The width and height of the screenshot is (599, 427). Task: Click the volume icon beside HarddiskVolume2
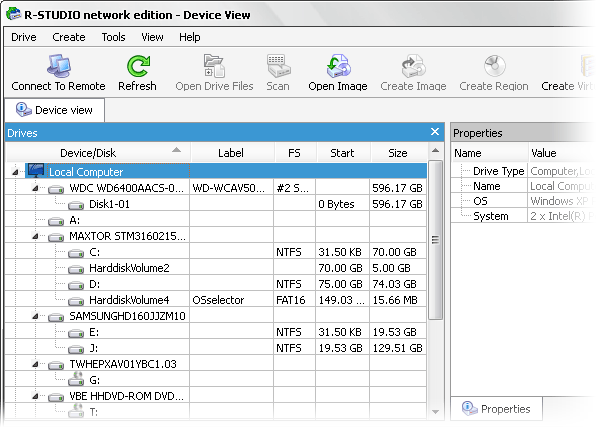click(76, 269)
